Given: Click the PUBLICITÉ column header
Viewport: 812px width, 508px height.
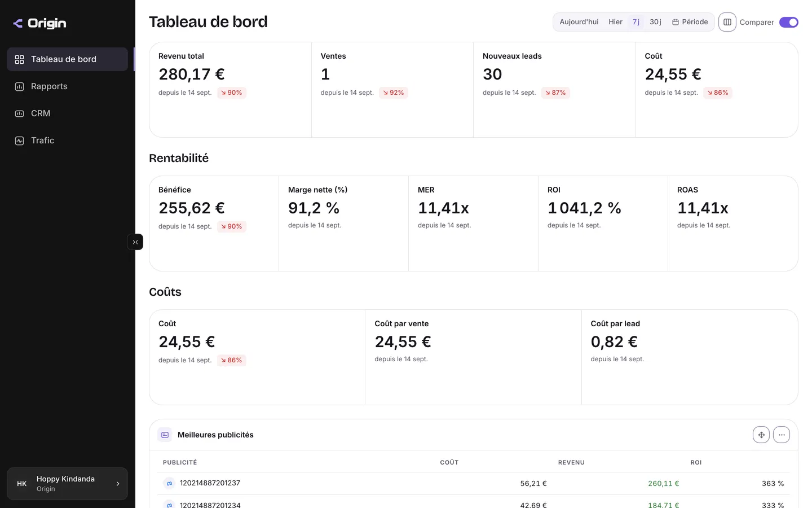Looking at the screenshot, I should (x=180, y=462).
